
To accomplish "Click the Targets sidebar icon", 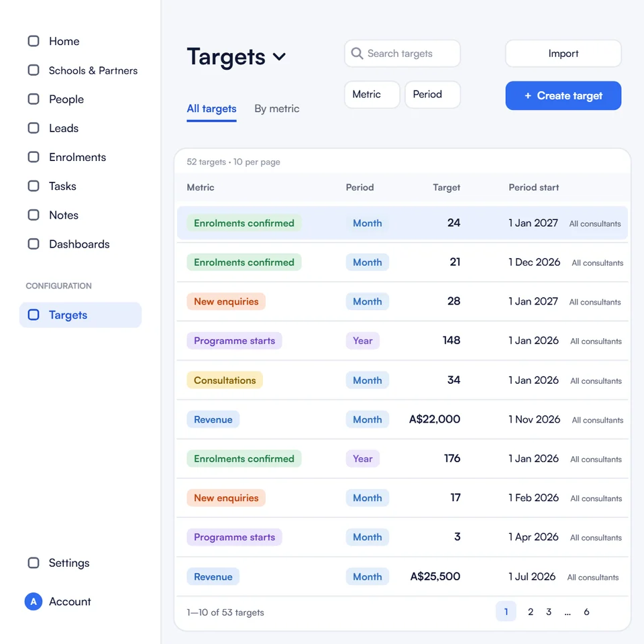I will (34, 315).
